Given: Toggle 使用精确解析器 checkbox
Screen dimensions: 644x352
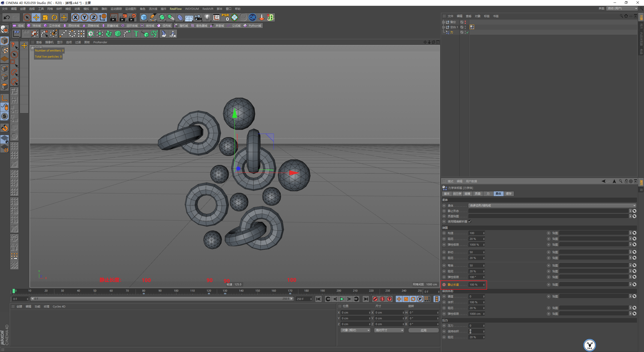Looking at the screenshot, I should [x=470, y=222].
